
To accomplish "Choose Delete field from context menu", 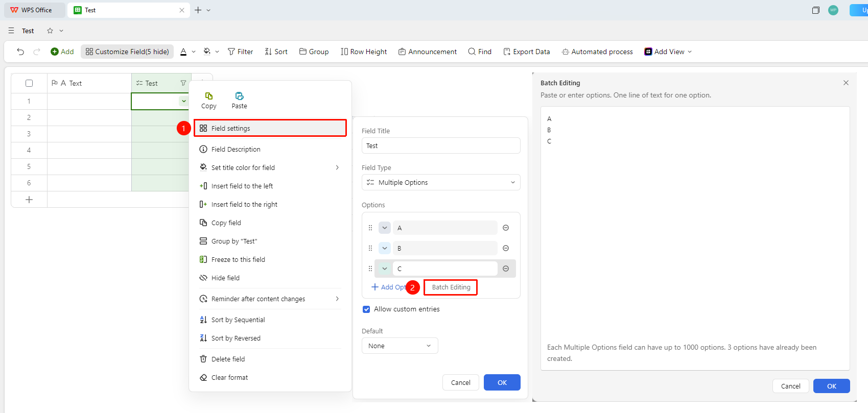I will point(270,359).
